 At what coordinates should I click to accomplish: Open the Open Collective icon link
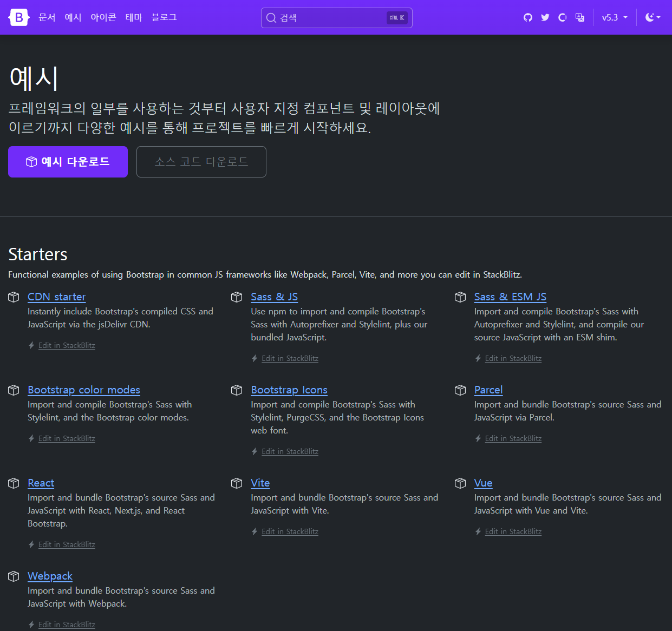click(x=563, y=17)
